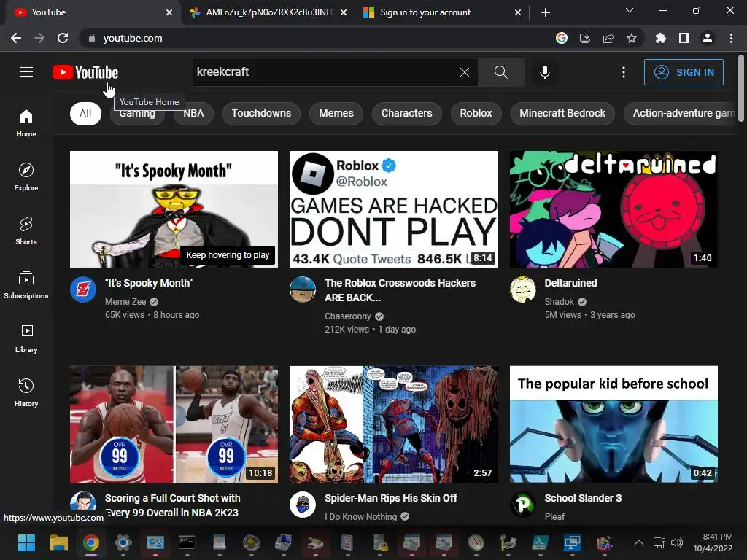Viewport: 747px width, 560px height.
Task: Select the Touchdowns filter chip
Action: pos(261,113)
